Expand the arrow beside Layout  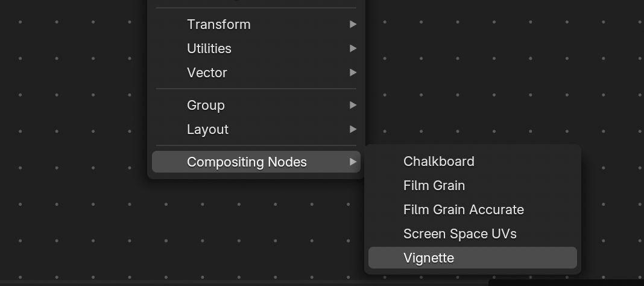pos(353,130)
